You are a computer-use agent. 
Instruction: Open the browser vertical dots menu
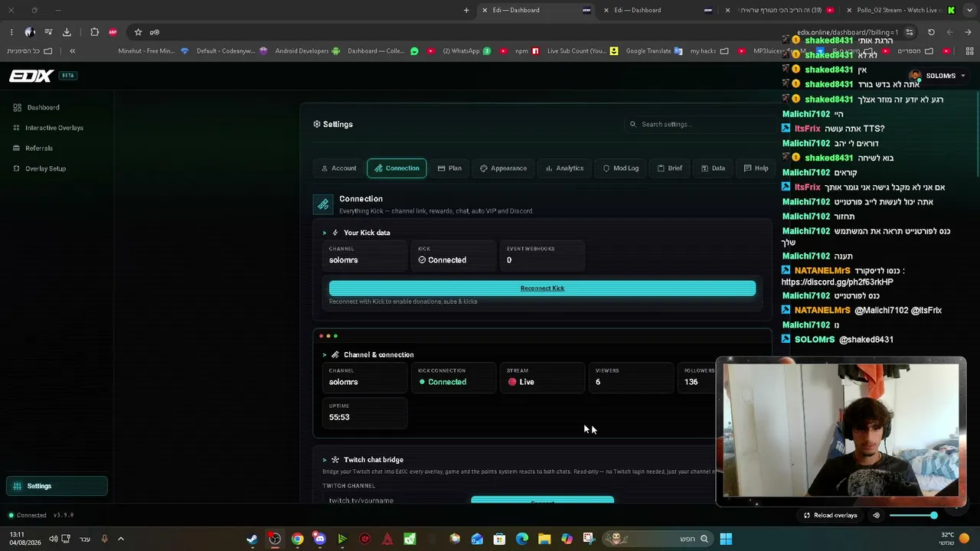[x=11, y=32]
